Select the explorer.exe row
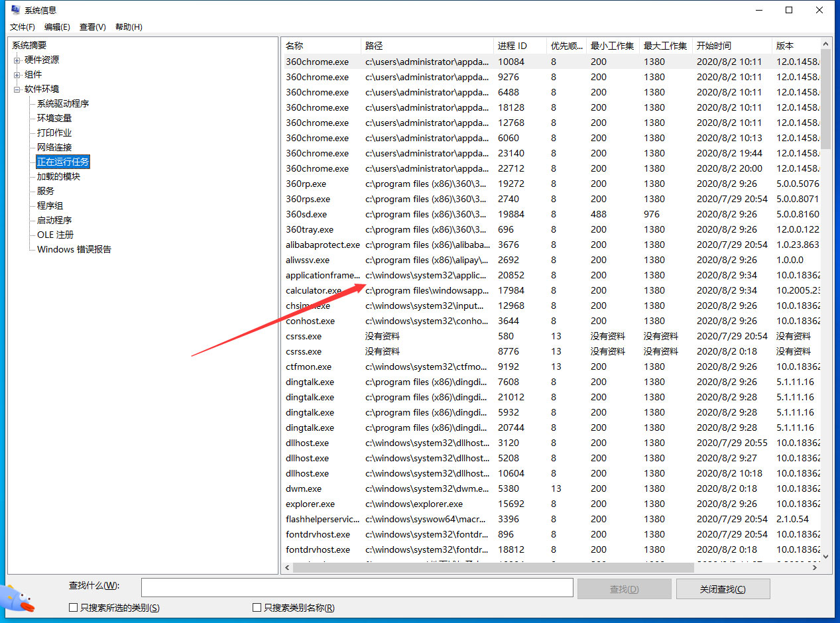Screen dimensions: 840x623 tap(551, 504)
